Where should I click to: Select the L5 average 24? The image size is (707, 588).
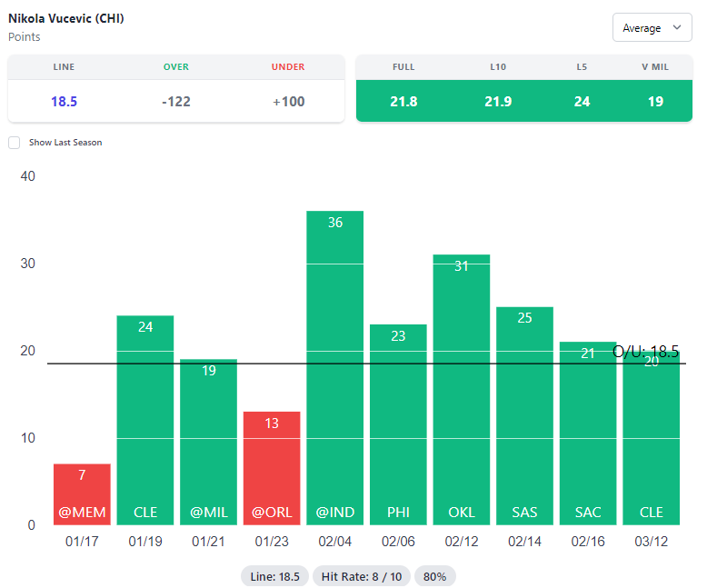pyautogui.click(x=582, y=101)
